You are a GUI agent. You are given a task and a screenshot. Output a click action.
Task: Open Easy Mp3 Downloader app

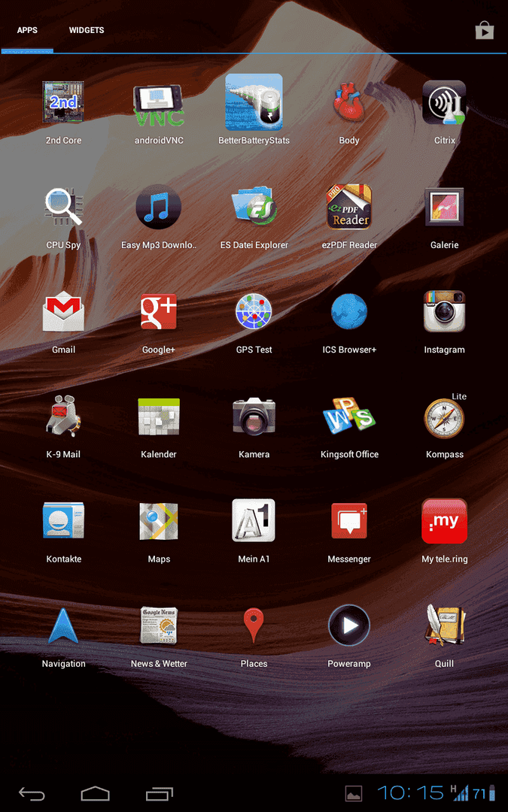coord(159,208)
